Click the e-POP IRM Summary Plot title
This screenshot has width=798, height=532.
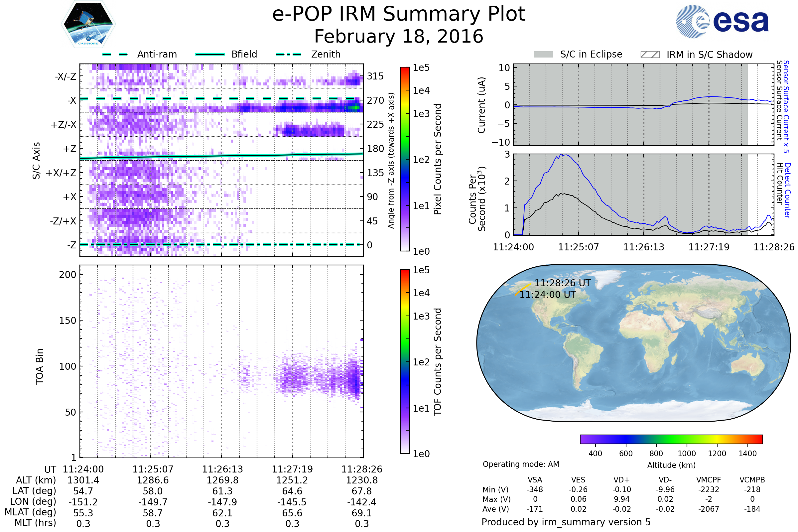click(399, 14)
